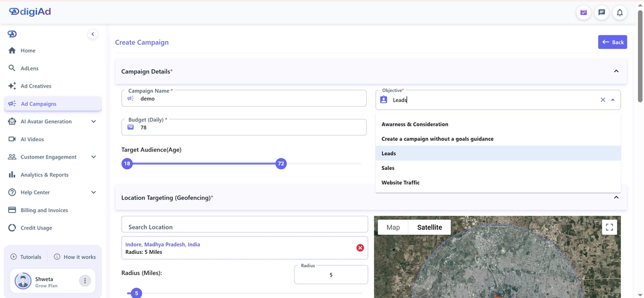Viewport: 644px width, 298px height.
Task: Open Home from the sidebar
Action: (52, 51)
